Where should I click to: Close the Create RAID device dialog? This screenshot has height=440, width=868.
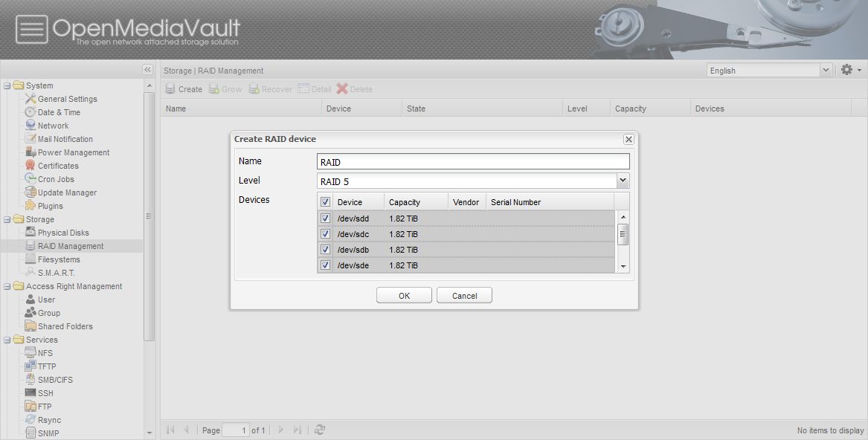point(629,140)
